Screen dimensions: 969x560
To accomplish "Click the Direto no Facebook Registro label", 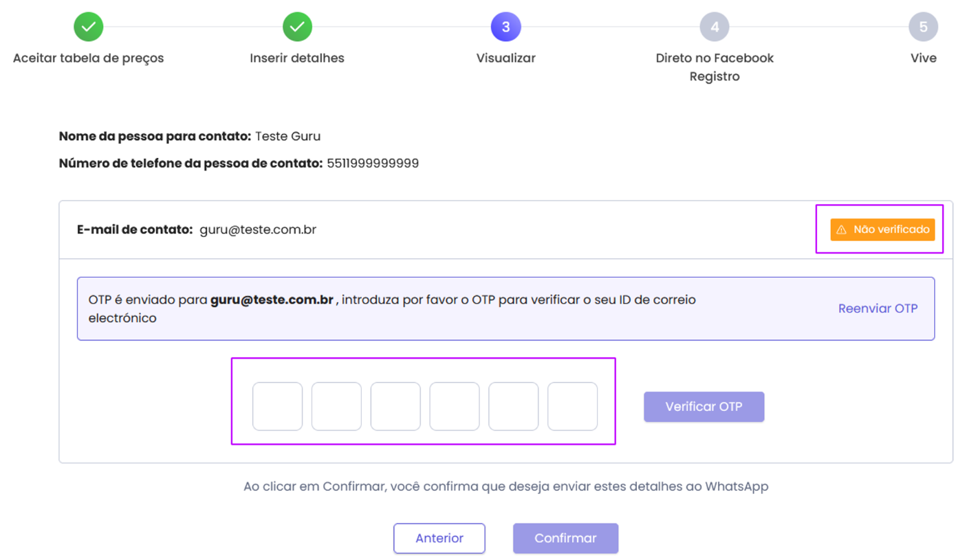I will [x=715, y=67].
